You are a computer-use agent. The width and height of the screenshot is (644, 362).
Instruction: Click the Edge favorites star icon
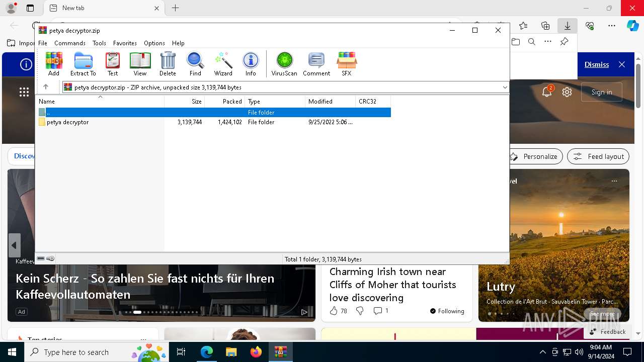[523, 26]
